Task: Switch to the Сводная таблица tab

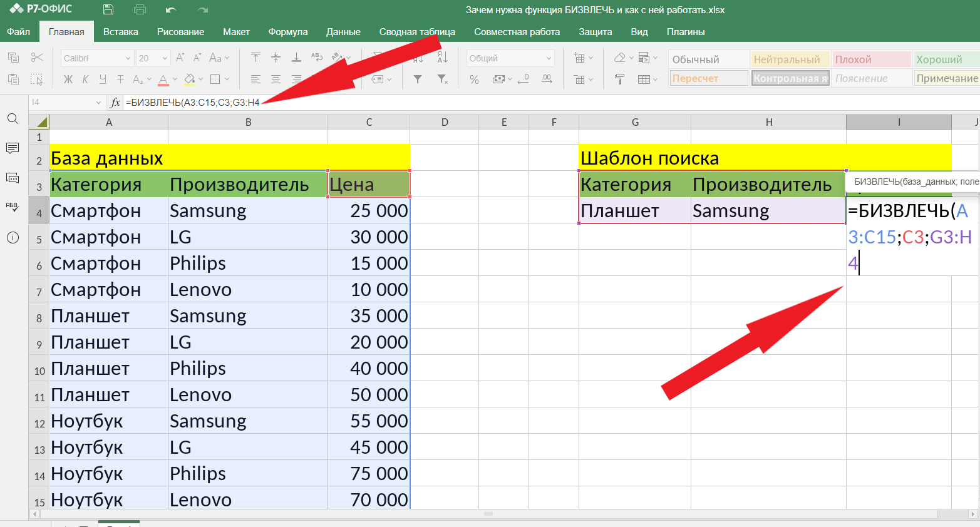Action: click(x=417, y=31)
